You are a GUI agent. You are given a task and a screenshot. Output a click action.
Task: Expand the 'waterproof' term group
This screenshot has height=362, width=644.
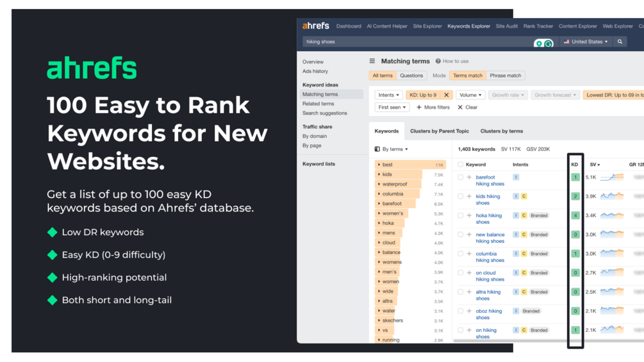379,185
